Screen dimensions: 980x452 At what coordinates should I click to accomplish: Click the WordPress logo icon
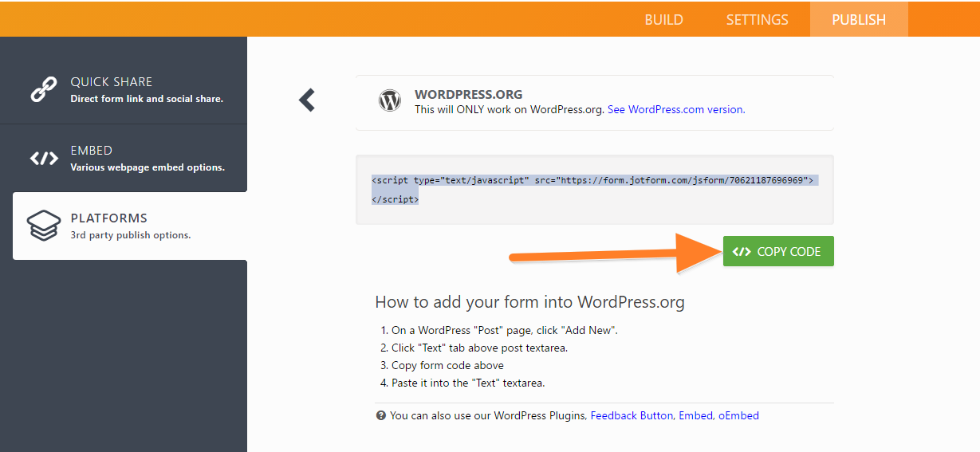click(x=390, y=101)
